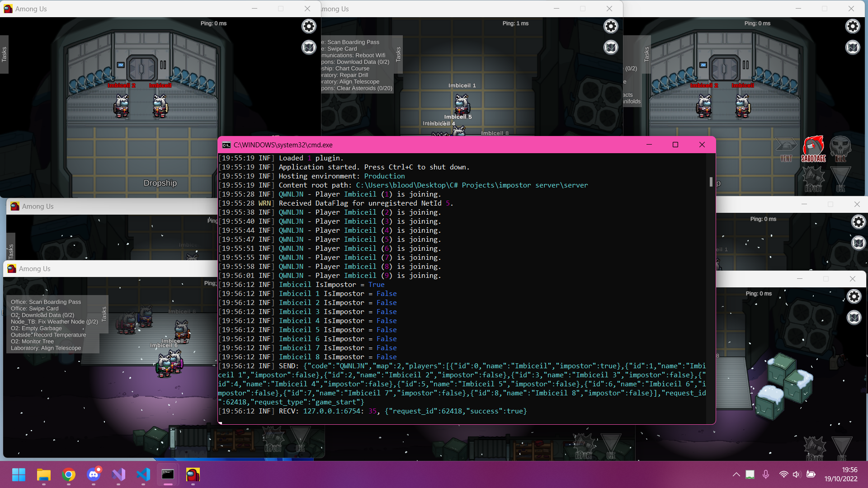
Task: Switch to Among Us from the taskbar
Action: pyautogui.click(x=193, y=474)
